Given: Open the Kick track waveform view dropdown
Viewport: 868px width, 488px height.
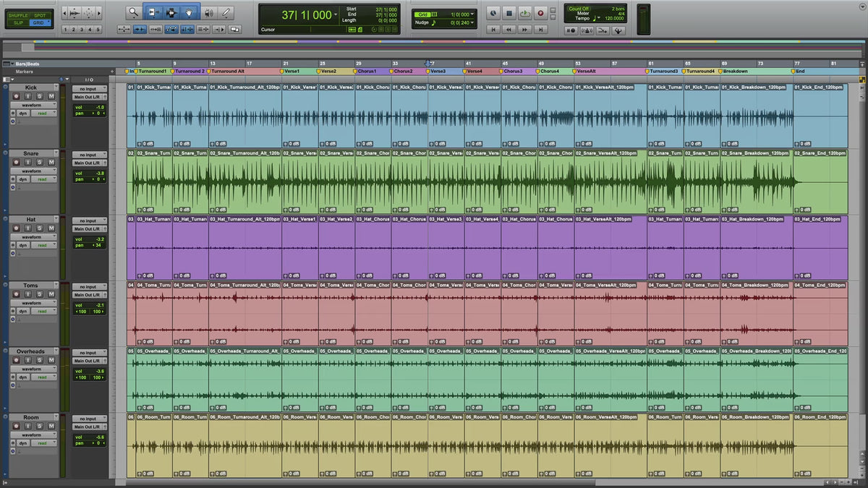Looking at the screenshot, I should coord(33,105).
